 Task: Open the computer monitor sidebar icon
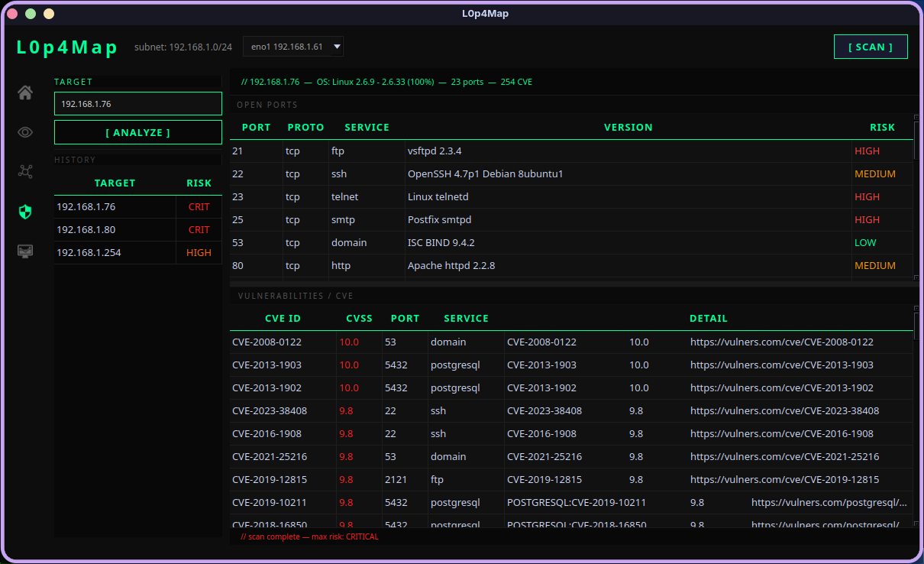pyautogui.click(x=25, y=251)
